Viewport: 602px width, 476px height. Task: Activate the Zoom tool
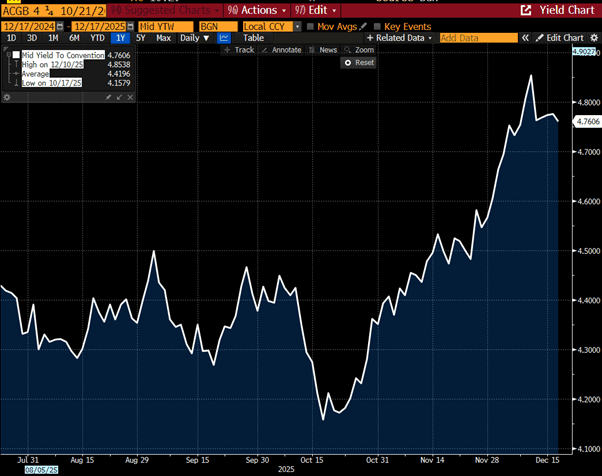pos(359,50)
